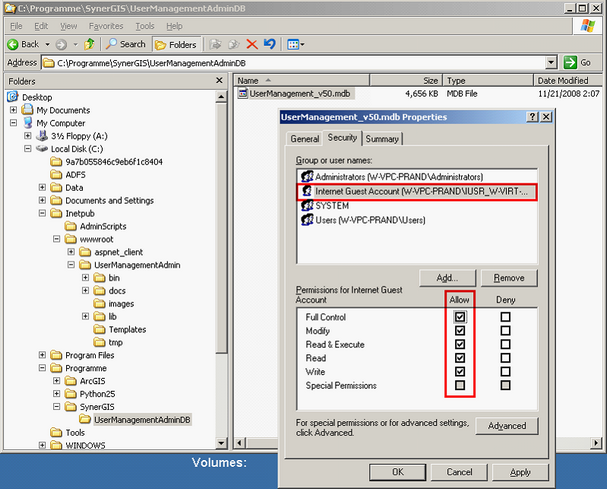The width and height of the screenshot is (607, 489).
Task: Toggle Modify Allow checkbox
Action: (x=460, y=331)
